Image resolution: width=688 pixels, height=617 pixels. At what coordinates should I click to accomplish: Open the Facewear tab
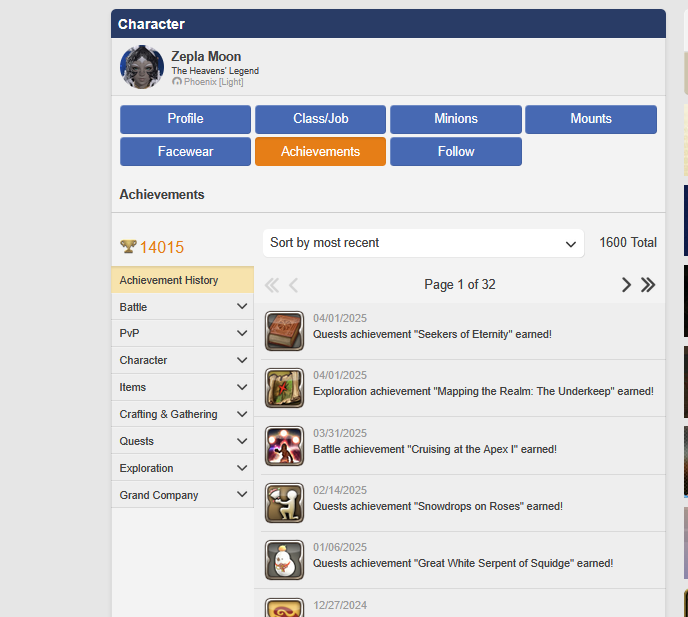(185, 151)
